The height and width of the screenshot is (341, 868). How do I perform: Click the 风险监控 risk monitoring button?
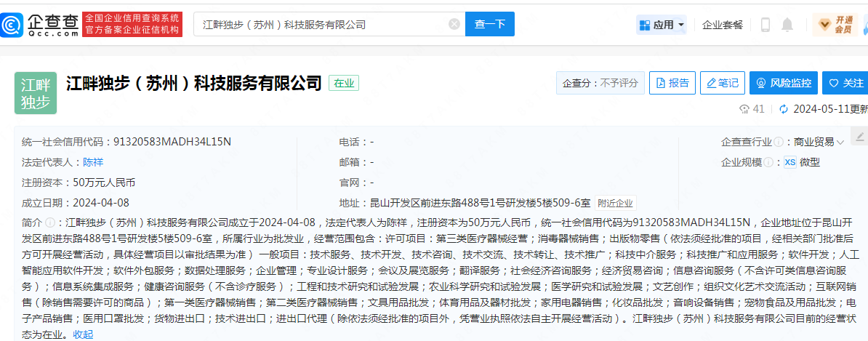click(x=783, y=83)
